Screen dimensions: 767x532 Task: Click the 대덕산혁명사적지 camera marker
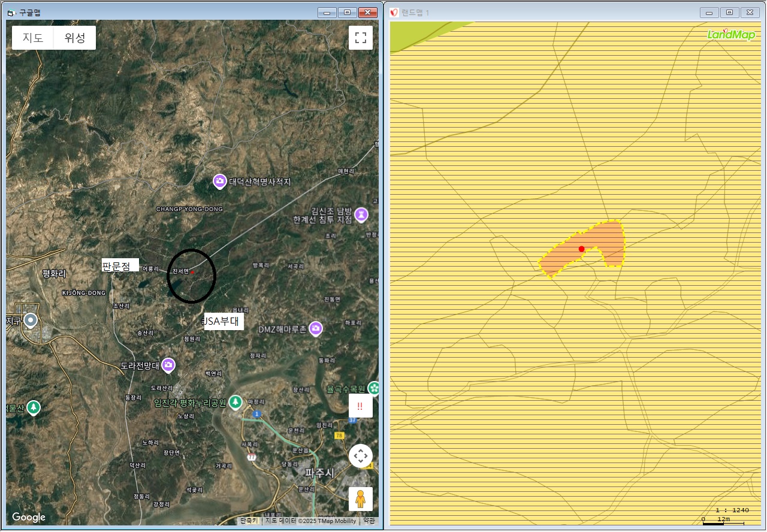pyautogui.click(x=220, y=181)
